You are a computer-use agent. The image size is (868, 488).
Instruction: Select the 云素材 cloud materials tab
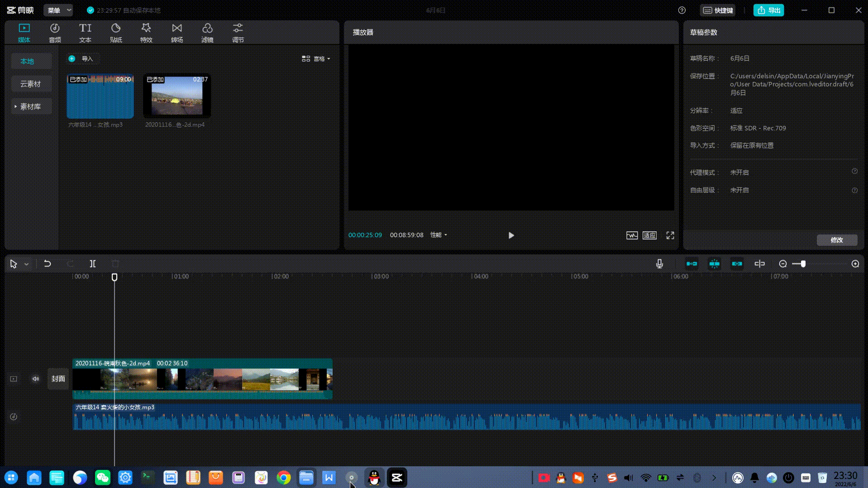(30, 84)
